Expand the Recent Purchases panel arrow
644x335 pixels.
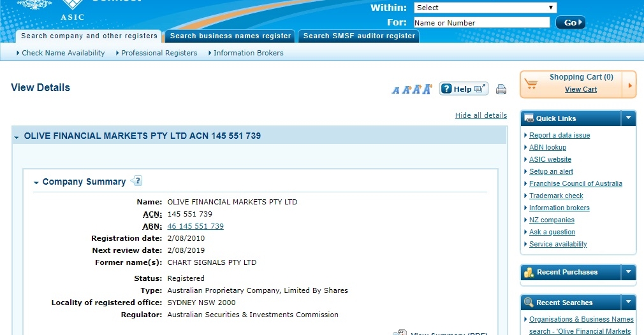pyautogui.click(x=629, y=272)
